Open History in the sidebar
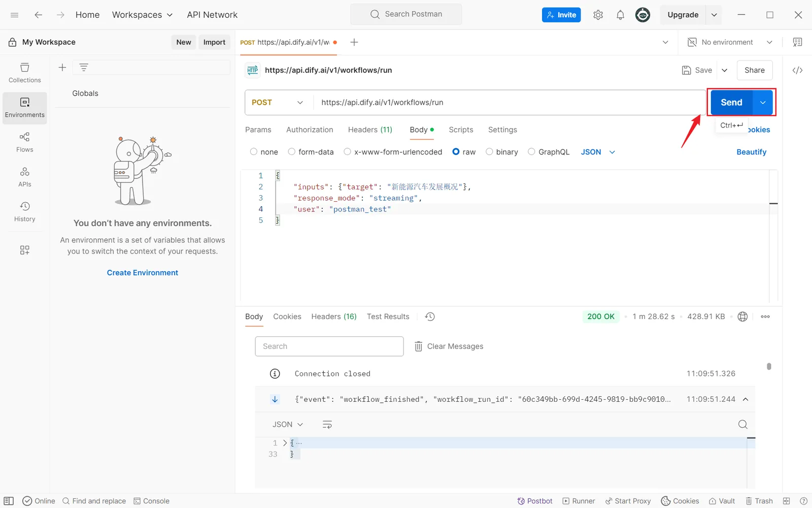This screenshot has height=508, width=812. pos(25,212)
